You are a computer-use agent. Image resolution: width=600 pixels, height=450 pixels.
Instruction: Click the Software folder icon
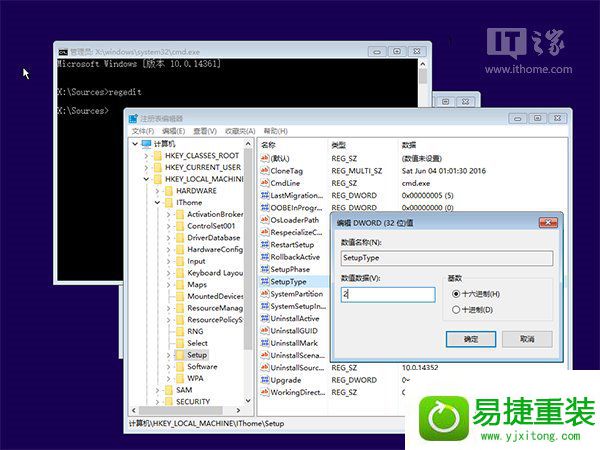[179, 367]
